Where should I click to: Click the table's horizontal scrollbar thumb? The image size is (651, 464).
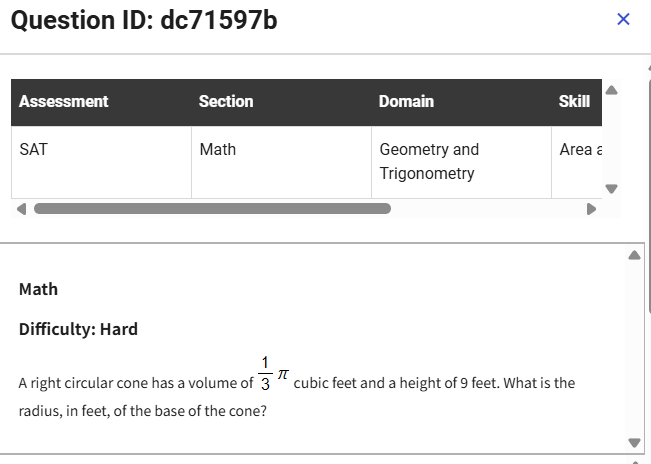coord(212,209)
